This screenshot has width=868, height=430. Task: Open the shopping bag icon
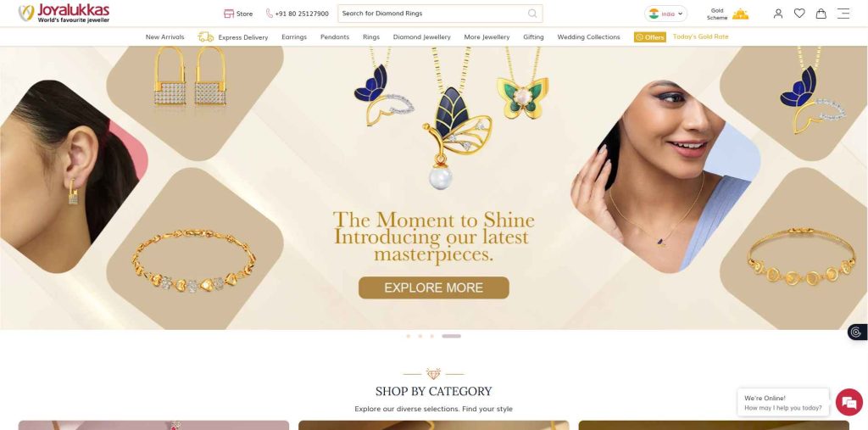(x=821, y=14)
